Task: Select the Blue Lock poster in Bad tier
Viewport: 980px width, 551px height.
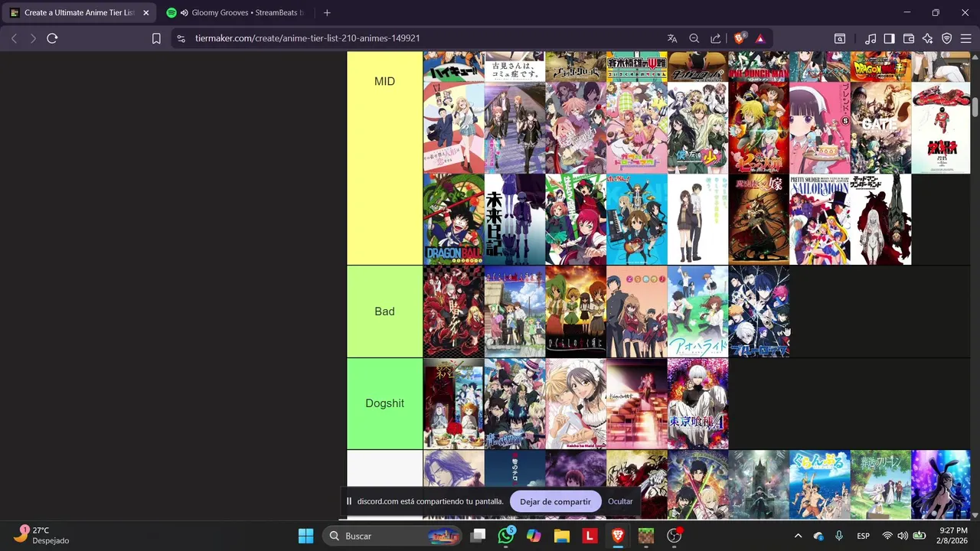Action: click(x=759, y=311)
